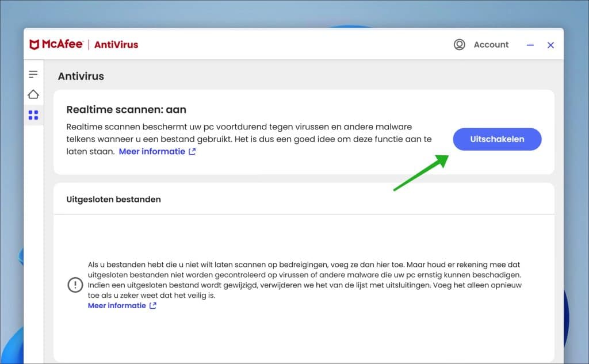The height and width of the screenshot is (364, 589).
Task: Minimize the McAfee window
Action: [x=530, y=45]
